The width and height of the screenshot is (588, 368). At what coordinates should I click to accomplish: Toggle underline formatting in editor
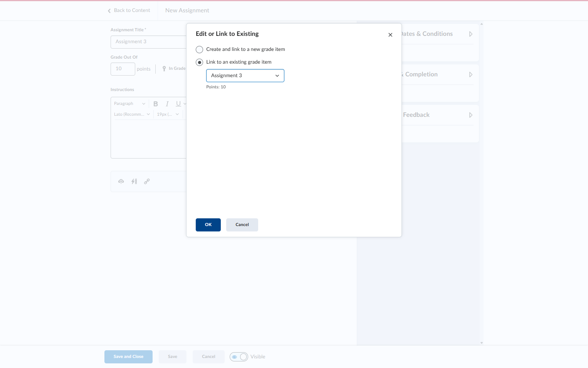click(x=178, y=104)
